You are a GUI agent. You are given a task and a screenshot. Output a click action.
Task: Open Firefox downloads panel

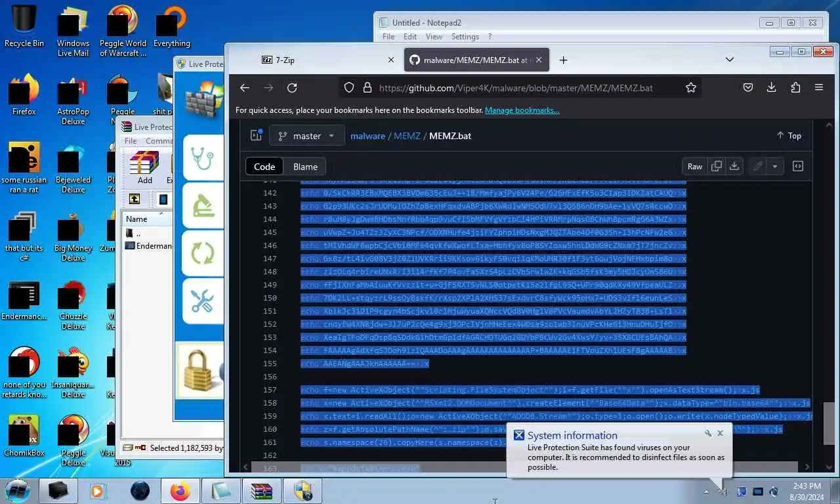(771, 87)
